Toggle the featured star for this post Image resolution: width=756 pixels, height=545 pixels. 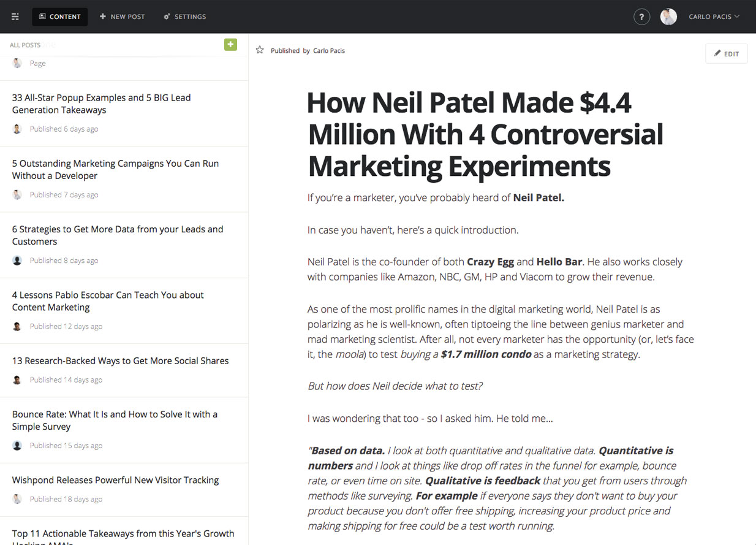(260, 50)
